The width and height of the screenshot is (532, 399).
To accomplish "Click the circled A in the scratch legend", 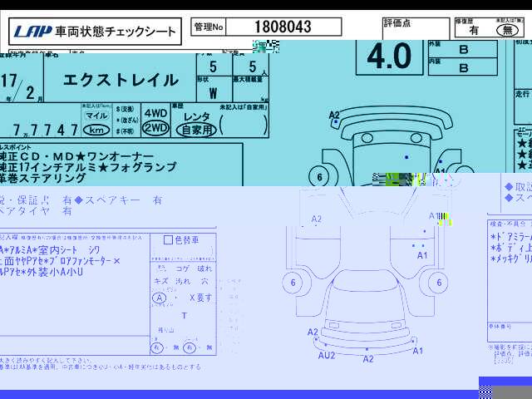I will (x=159, y=298).
